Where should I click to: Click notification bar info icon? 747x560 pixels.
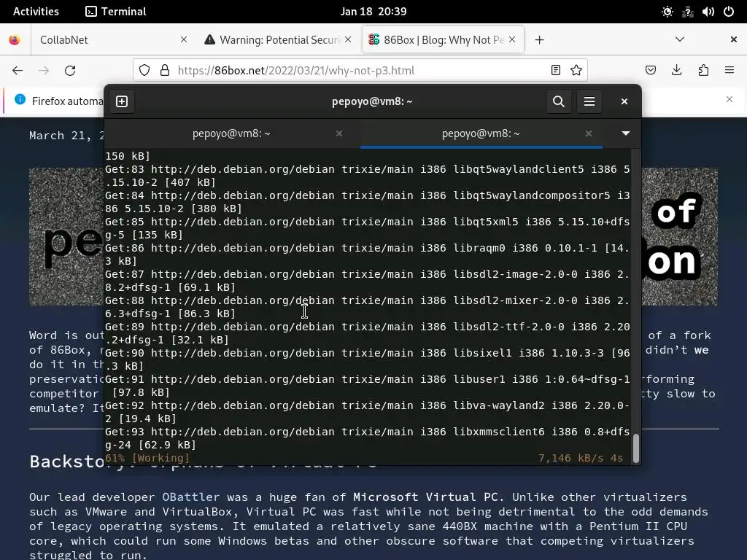pos(20,99)
